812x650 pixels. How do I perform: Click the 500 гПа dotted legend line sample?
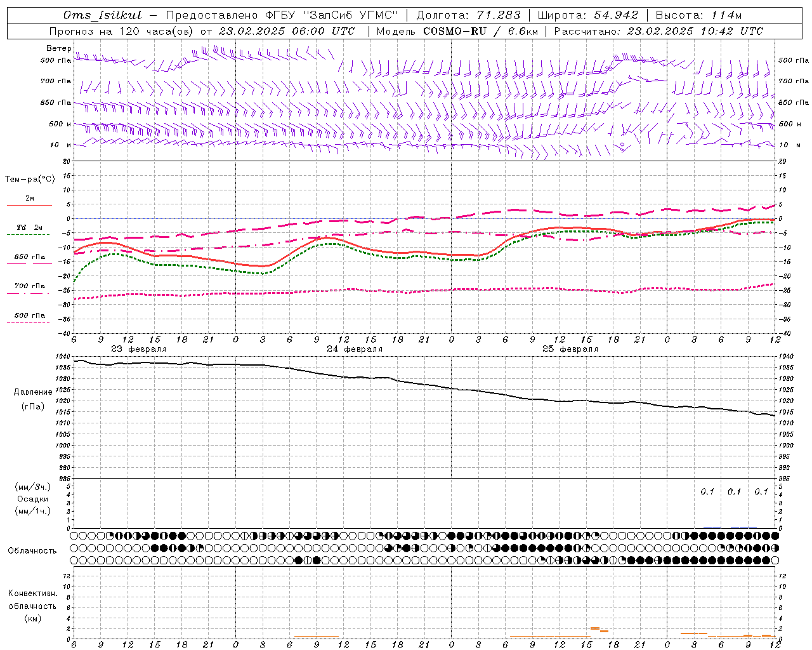pyautogui.click(x=29, y=322)
